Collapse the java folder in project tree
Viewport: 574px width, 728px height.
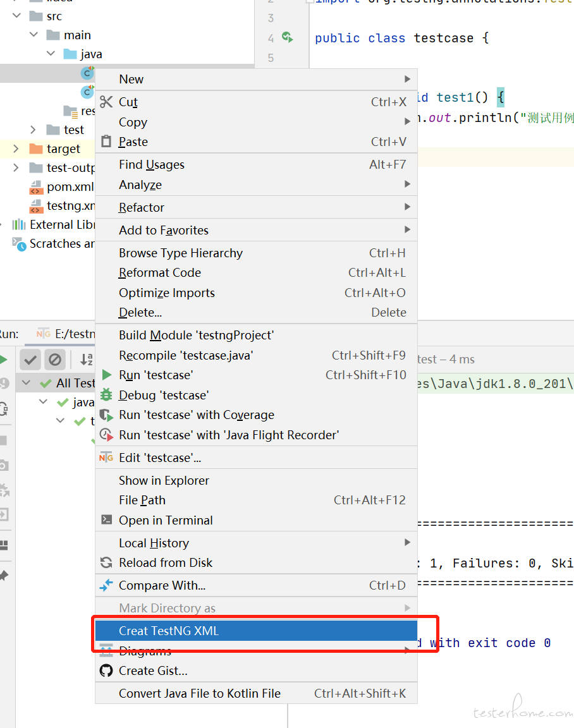click(51, 54)
